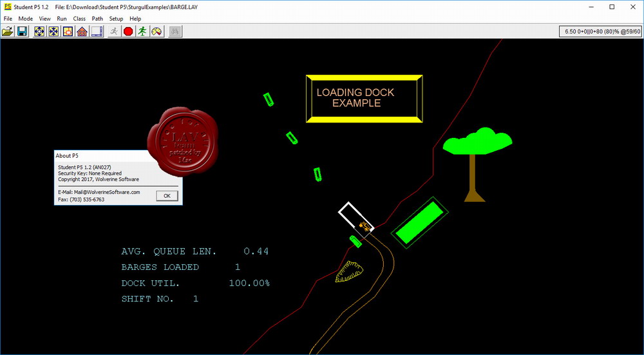
Task: Click the DOCK UTIL. text
Action: (x=151, y=283)
